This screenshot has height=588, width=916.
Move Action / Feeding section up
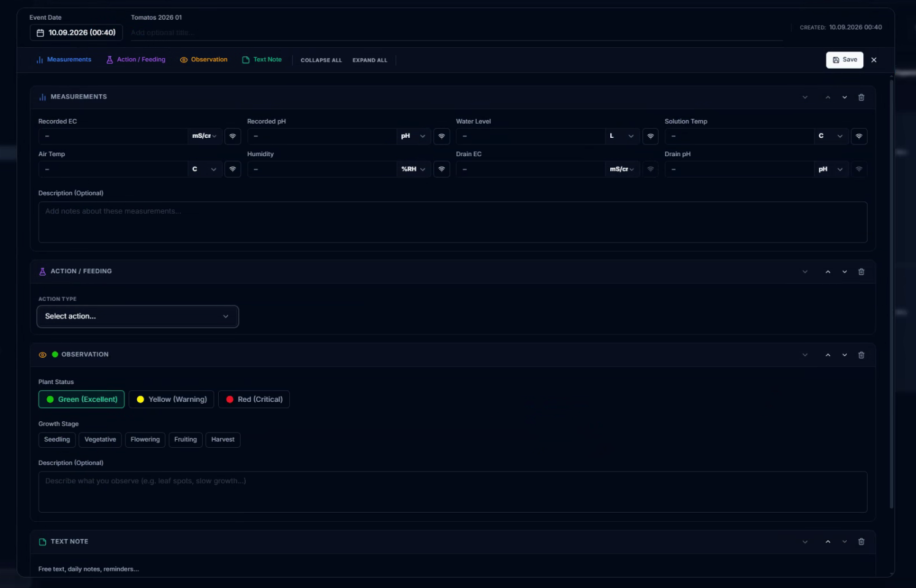[x=828, y=272]
